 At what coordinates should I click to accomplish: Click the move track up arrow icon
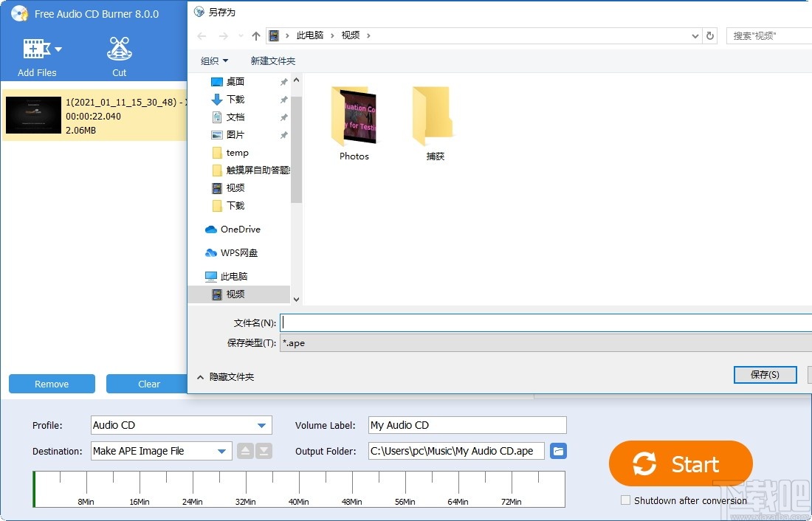click(x=244, y=451)
